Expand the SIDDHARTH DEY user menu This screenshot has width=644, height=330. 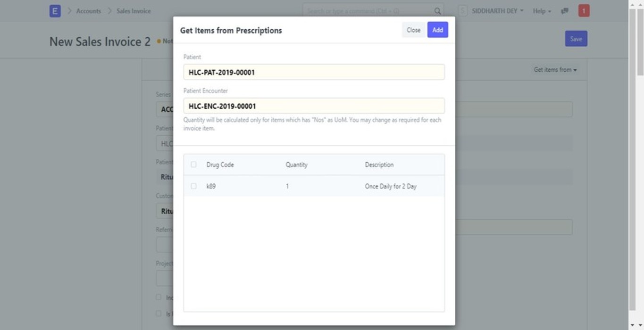(497, 11)
